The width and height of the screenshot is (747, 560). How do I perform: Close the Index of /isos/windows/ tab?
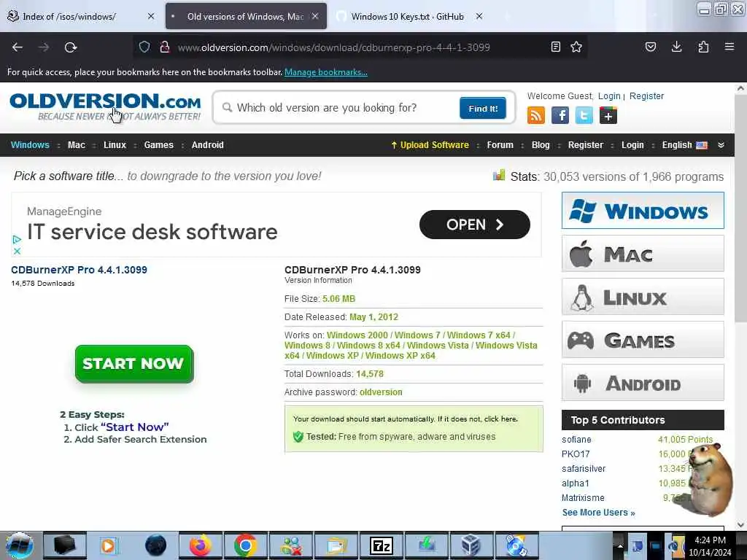tap(151, 16)
